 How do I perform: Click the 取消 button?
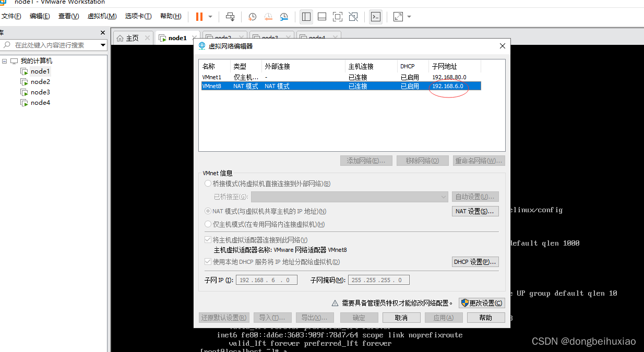click(401, 318)
